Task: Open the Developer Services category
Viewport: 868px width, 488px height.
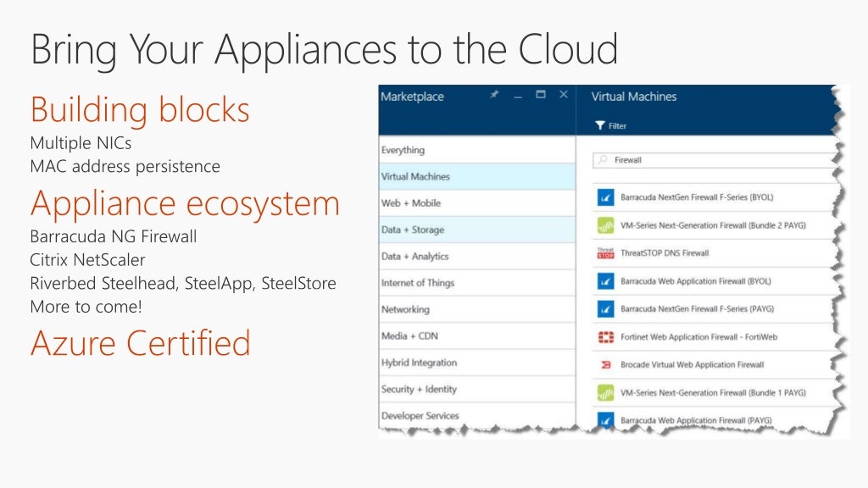Action: (x=477, y=415)
